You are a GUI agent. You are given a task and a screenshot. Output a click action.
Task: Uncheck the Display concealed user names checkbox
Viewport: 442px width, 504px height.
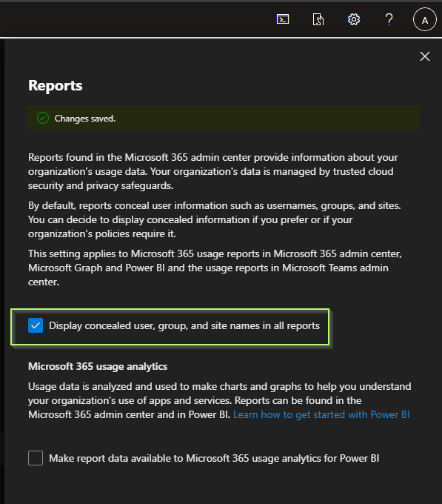(36, 325)
